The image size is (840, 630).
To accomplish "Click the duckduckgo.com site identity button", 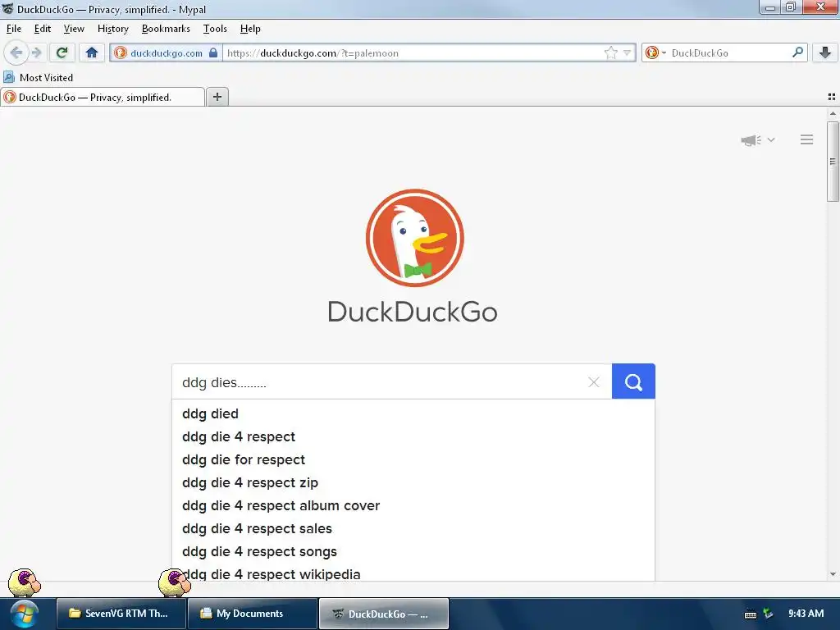I will 166,52.
